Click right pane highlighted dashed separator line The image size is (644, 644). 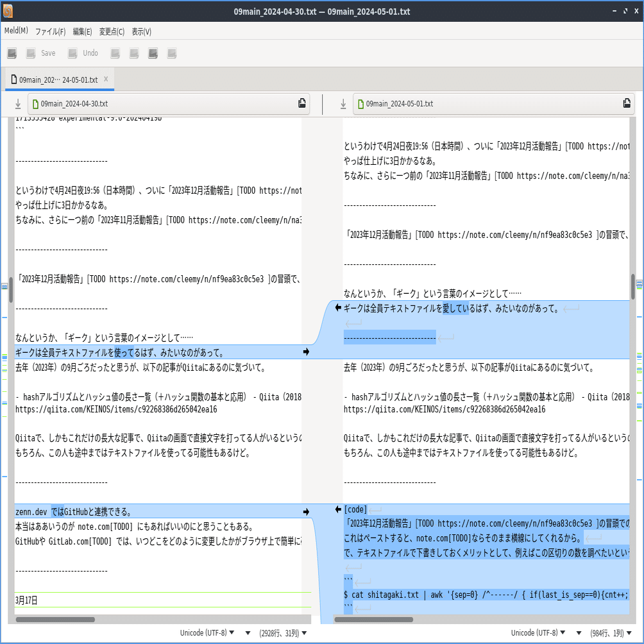pyautogui.click(x=390, y=337)
